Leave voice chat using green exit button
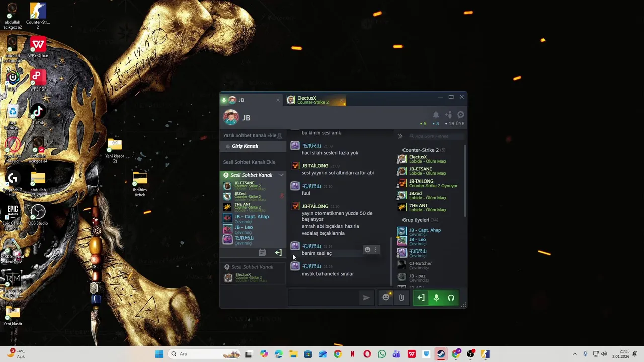 pyautogui.click(x=421, y=298)
